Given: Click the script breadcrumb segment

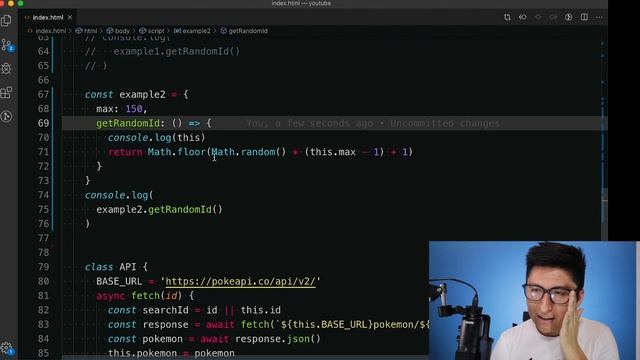Looking at the screenshot, I should point(152,31).
